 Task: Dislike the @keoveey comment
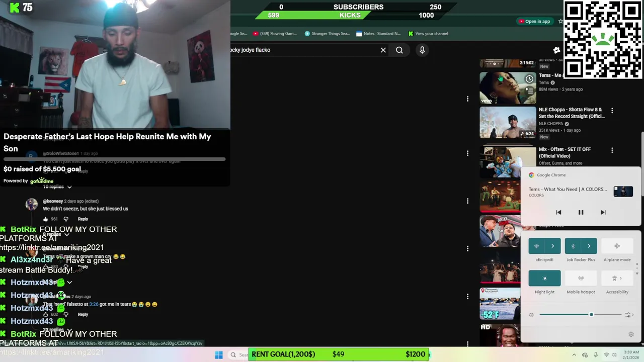point(66,219)
